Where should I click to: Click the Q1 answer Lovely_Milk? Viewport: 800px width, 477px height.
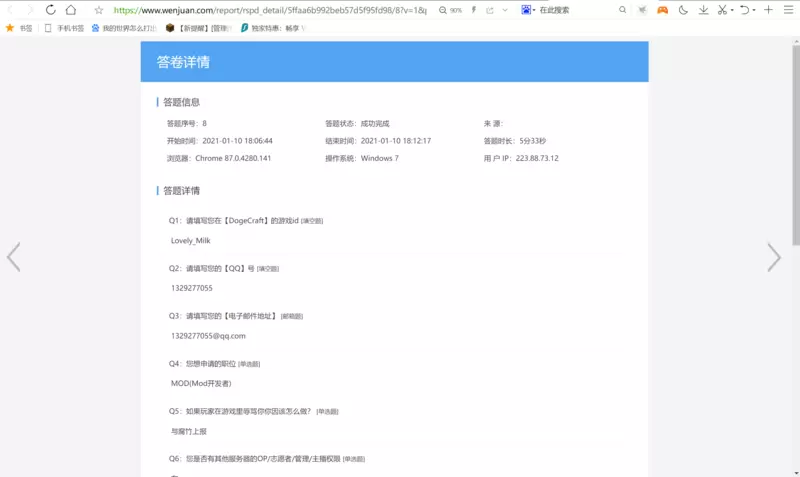(x=190, y=240)
